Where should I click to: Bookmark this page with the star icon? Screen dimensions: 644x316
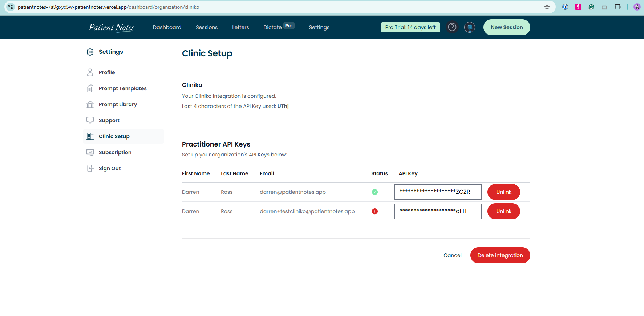pos(547,7)
